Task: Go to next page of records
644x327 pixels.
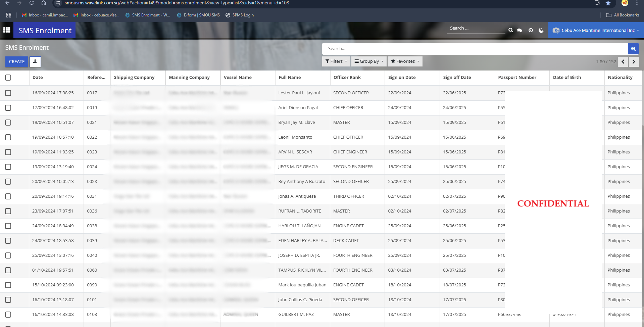Action: pos(634,62)
